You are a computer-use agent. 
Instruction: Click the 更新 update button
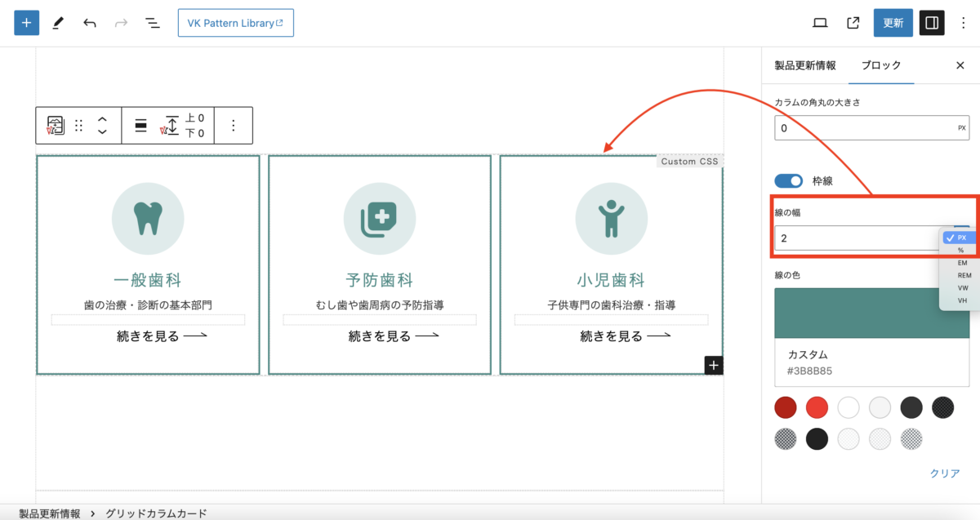(893, 23)
